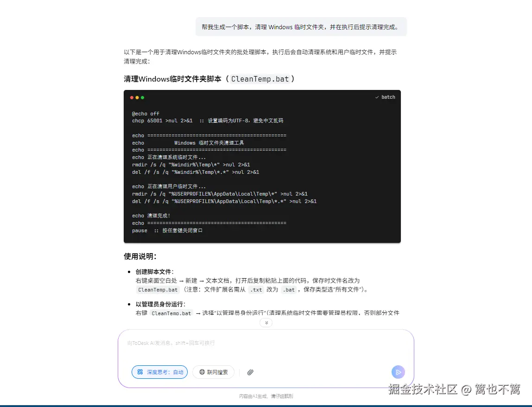
Task: Click the red dot on the code block header
Action: (x=132, y=97)
